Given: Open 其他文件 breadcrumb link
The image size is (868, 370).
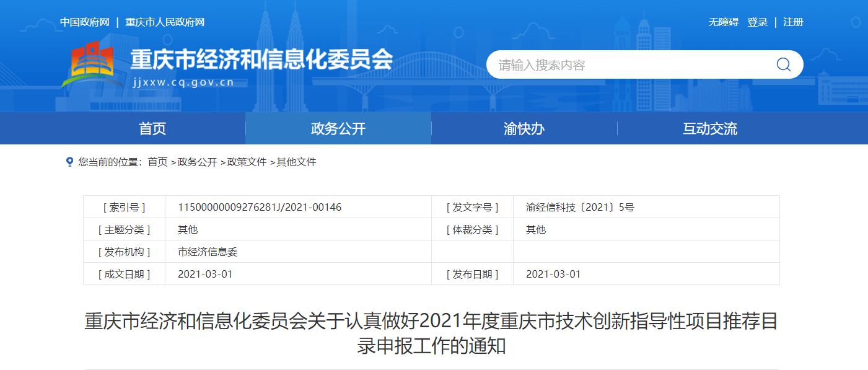Looking at the screenshot, I should (x=296, y=162).
